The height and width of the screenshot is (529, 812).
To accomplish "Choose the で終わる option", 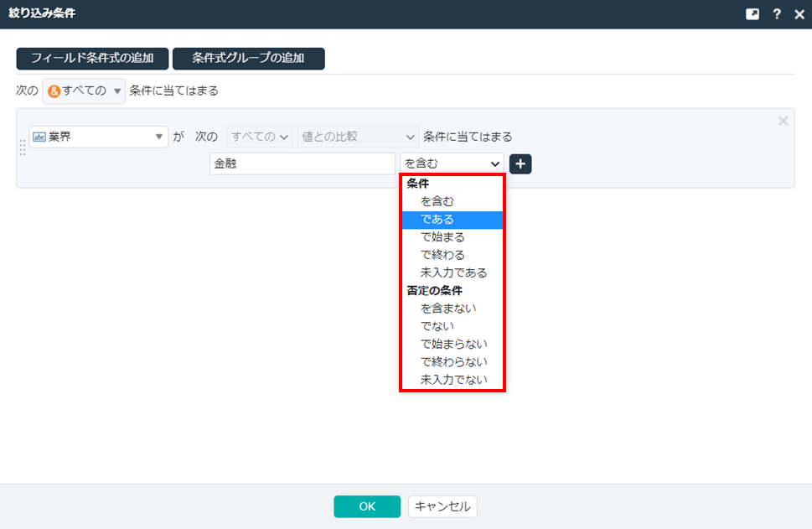I will [x=442, y=255].
